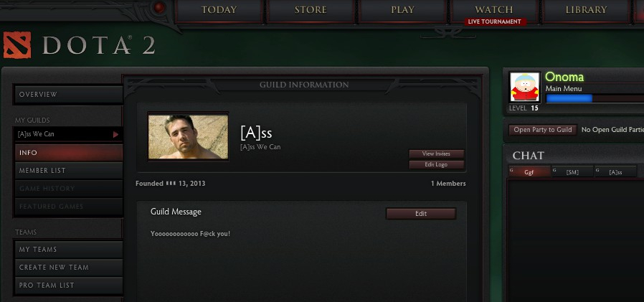Click the View Invites button
Viewport: 644px width, 302px height.
pos(436,154)
